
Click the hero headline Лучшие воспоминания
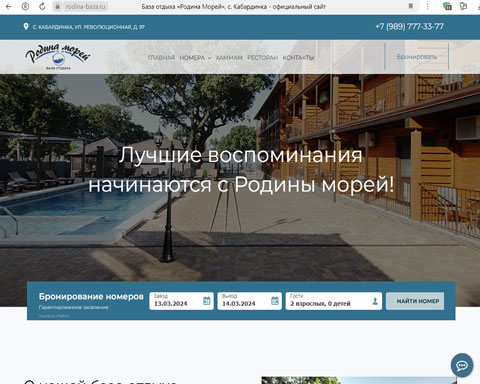coord(241,155)
